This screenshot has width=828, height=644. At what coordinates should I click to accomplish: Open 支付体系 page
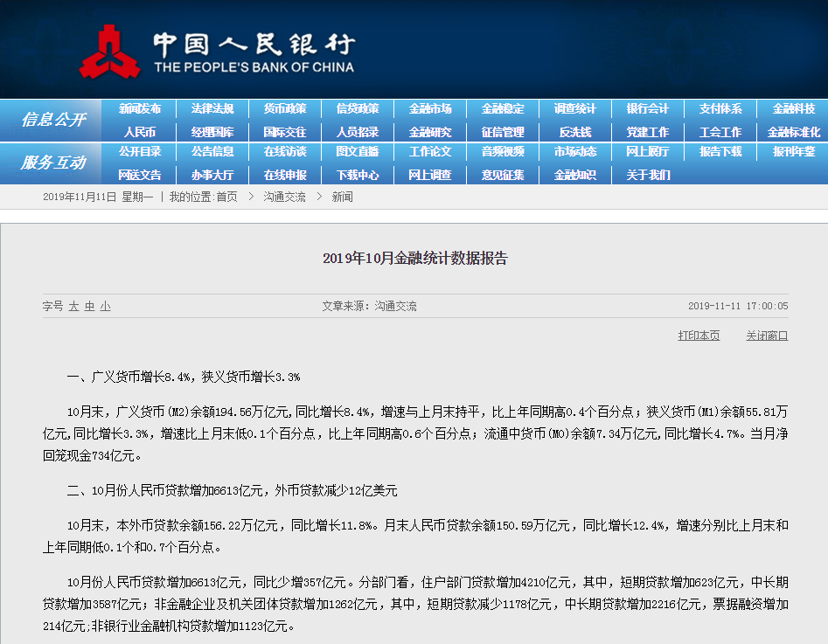coord(720,108)
